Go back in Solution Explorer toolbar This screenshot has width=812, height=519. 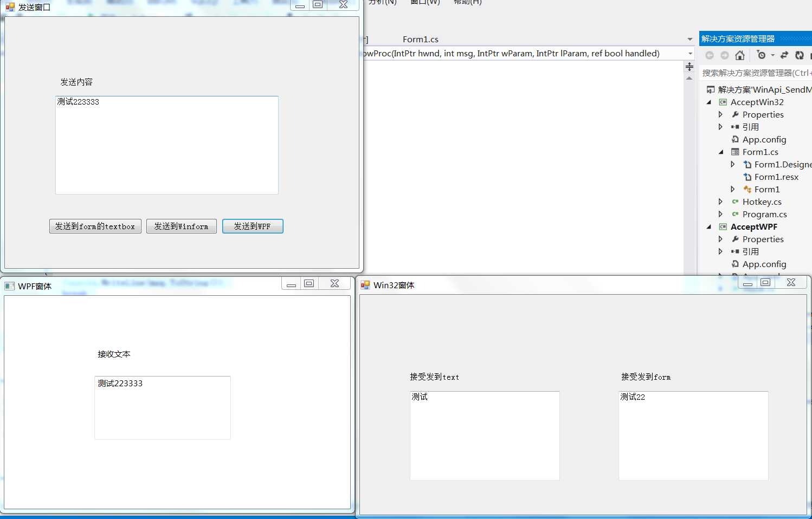[x=709, y=55]
